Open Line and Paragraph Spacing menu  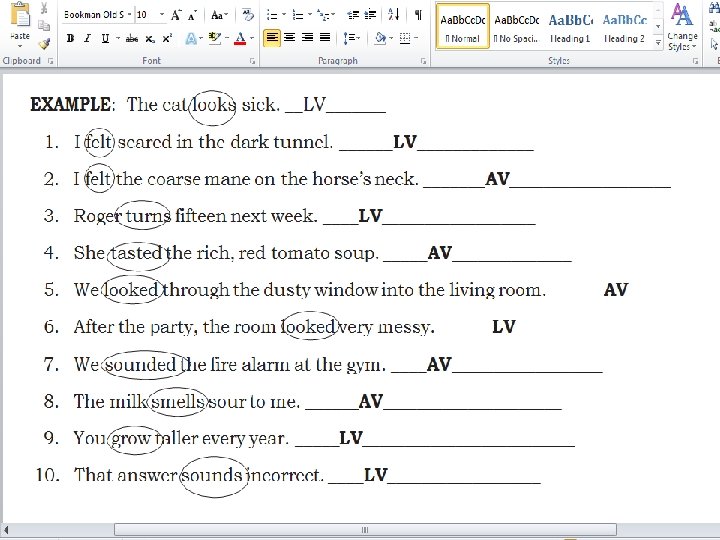[x=351, y=38]
